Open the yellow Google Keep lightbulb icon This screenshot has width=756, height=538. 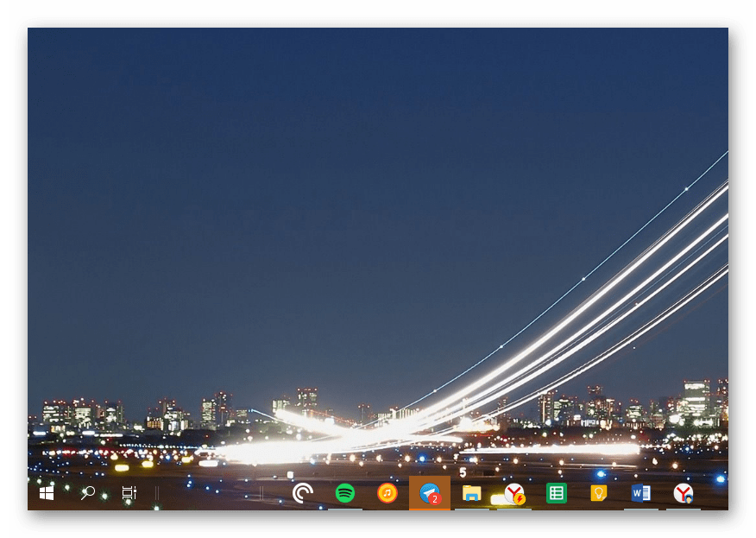[x=598, y=493]
